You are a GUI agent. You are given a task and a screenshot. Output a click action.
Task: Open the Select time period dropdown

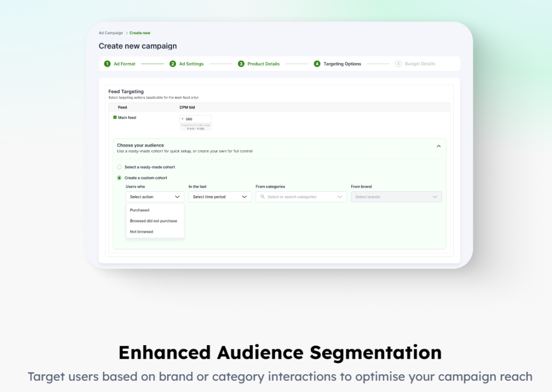219,197
